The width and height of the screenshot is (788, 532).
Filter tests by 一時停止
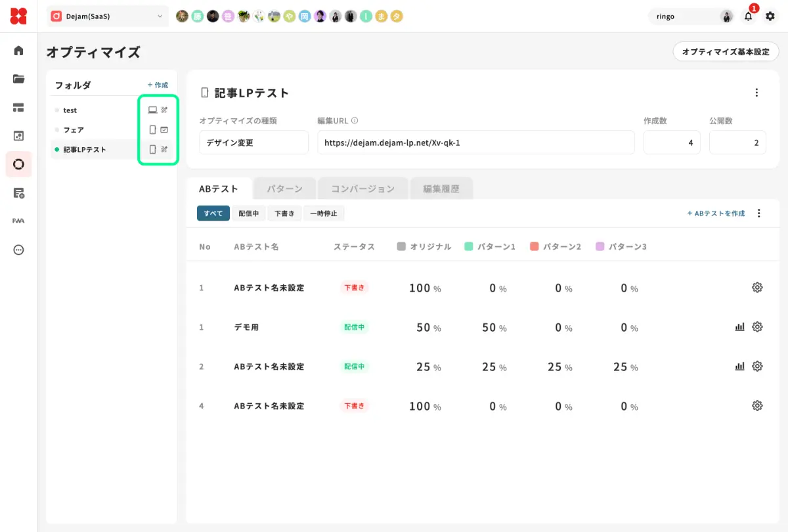(324, 213)
